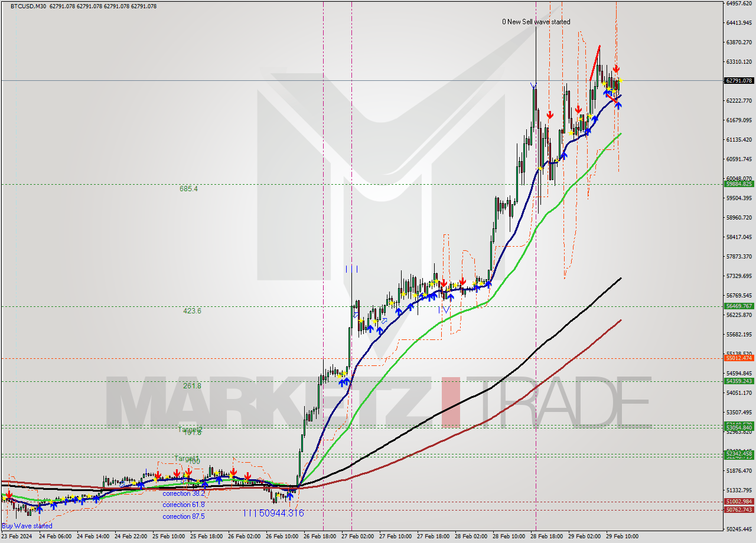Click the '25 Feb 10:00' time axis label

[x=168, y=537]
